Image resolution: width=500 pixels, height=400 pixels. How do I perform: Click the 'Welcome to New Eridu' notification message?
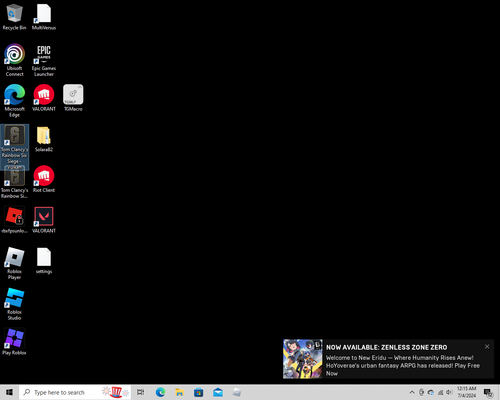click(403, 366)
